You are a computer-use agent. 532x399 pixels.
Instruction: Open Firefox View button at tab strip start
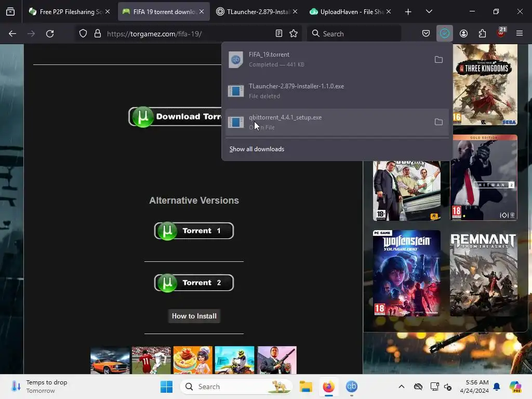click(x=10, y=12)
